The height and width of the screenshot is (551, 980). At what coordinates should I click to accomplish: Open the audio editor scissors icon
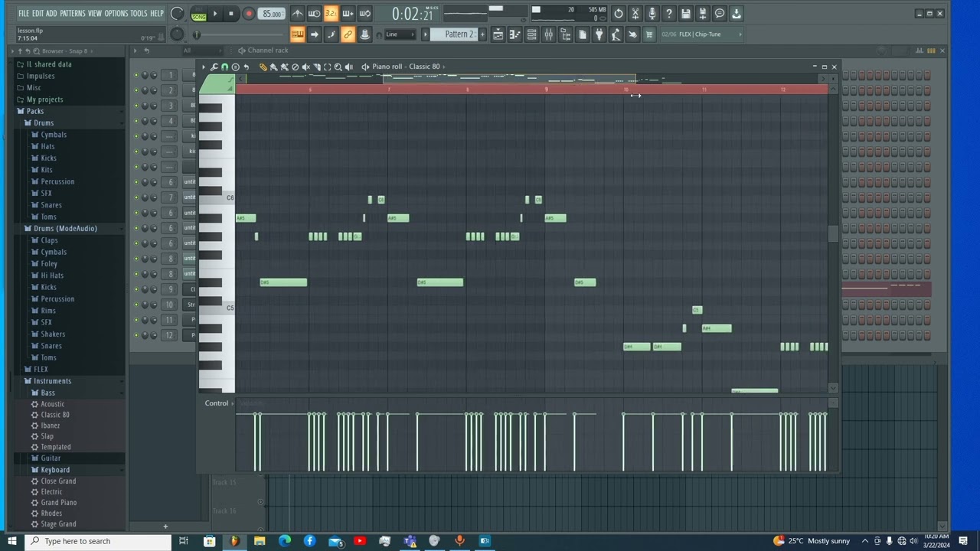[635, 14]
